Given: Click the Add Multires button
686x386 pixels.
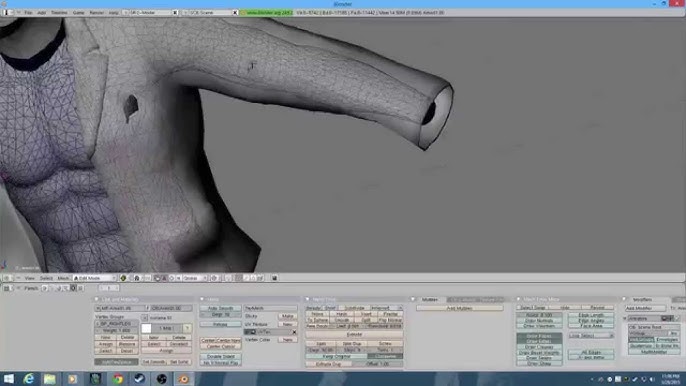Looking at the screenshot, I should 459,308.
